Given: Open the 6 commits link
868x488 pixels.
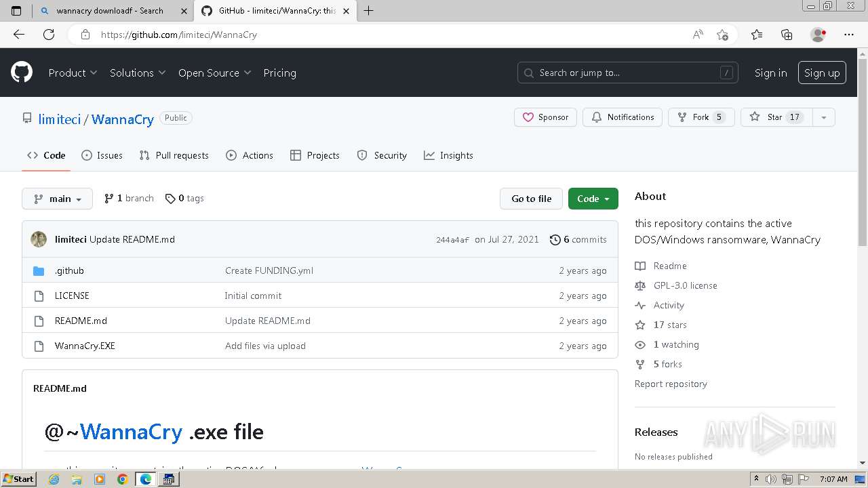Looking at the screenshot, I should [x=578, y=239].
